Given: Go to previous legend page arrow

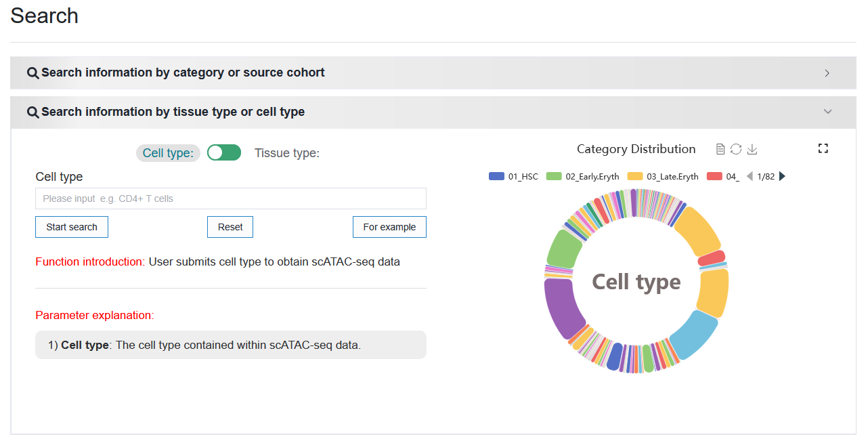Looking at the screenshot, I should [750, 176].
